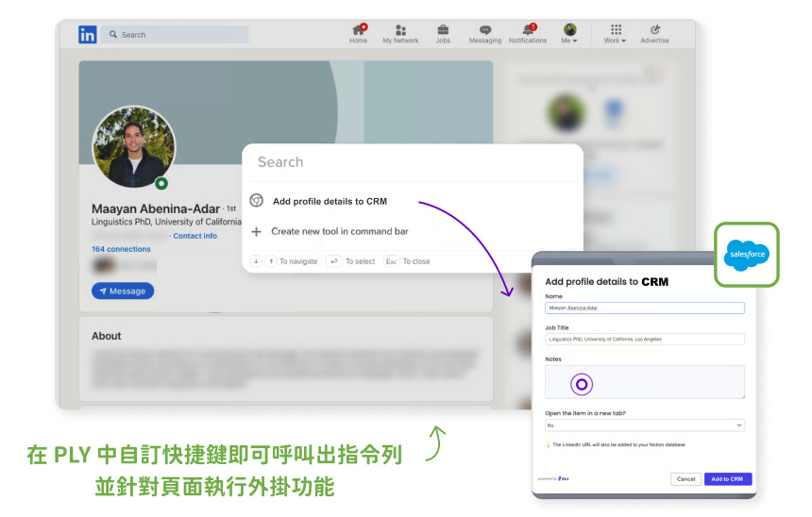Viewport: 812px width, 517px height.
Task: Expand Open the item in new tab dropdown
Action: pyautogui.click(x=645, y=425)
